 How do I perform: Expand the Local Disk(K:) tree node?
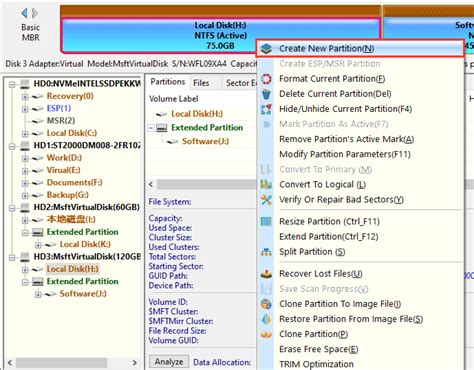coord(38,245)
